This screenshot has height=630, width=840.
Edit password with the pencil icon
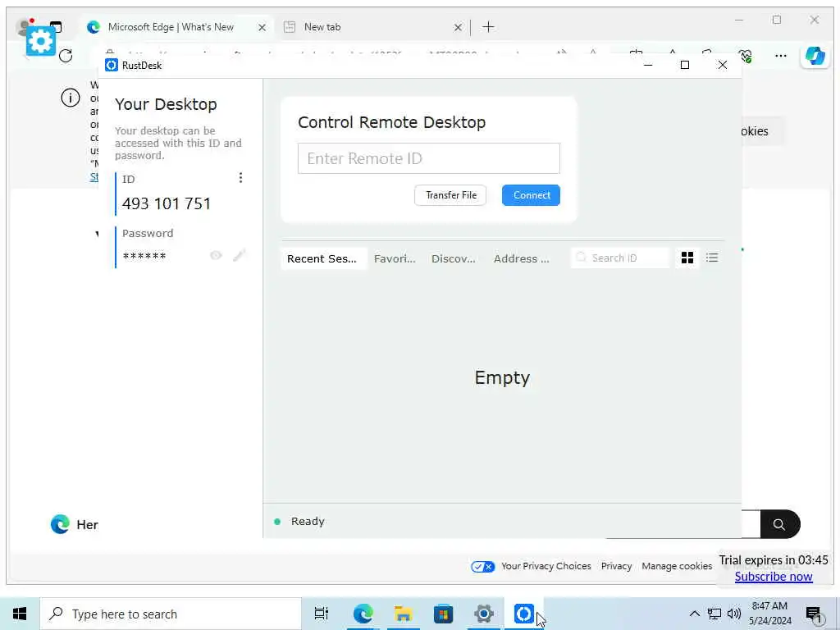[x=240, y=256]
